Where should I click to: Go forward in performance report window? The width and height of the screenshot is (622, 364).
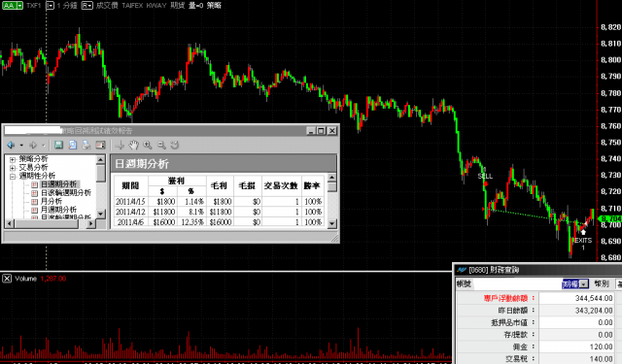[x=33, y=146]
